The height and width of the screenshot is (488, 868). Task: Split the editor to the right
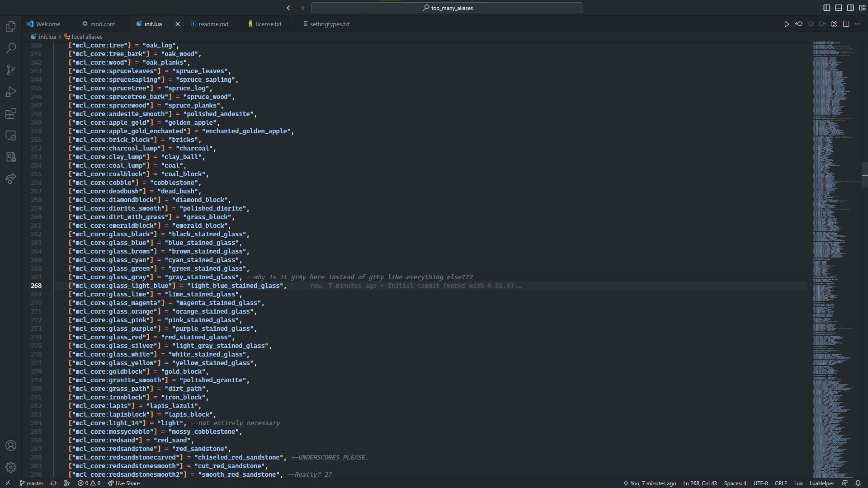846,24
